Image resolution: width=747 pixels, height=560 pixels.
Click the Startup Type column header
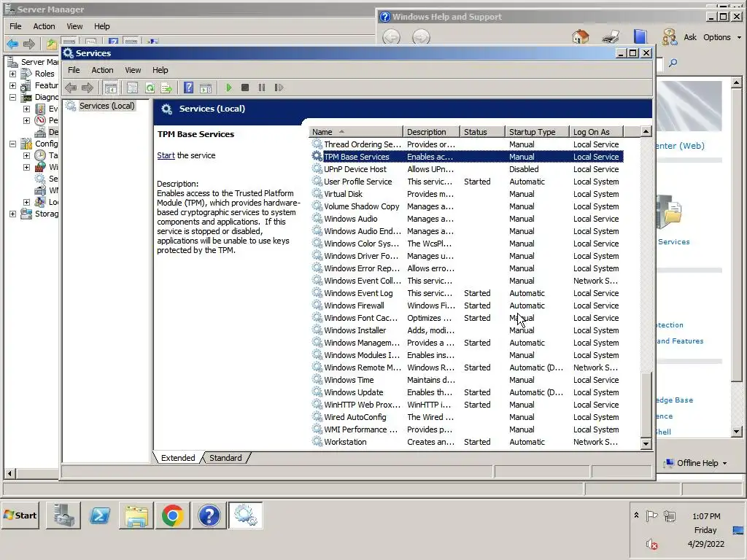[537, 132]
